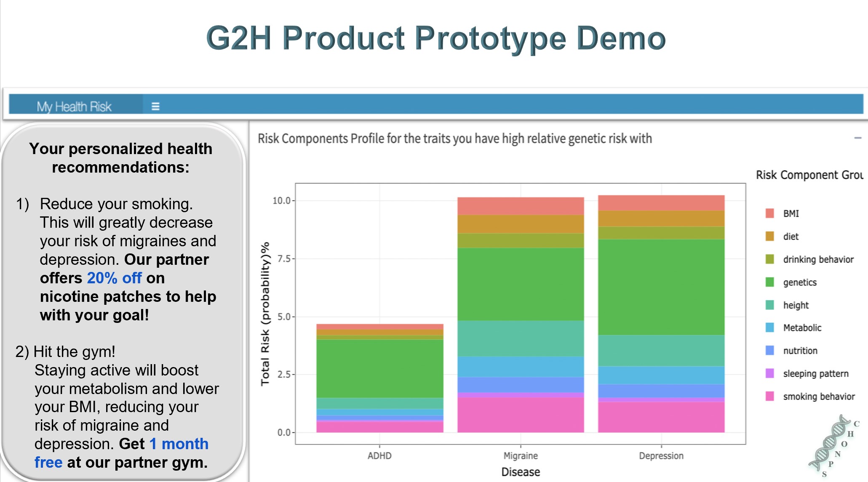Viewport: 868px width, 482px height.
Task: Click the genetics legend swatch
Action: point(769,282)
